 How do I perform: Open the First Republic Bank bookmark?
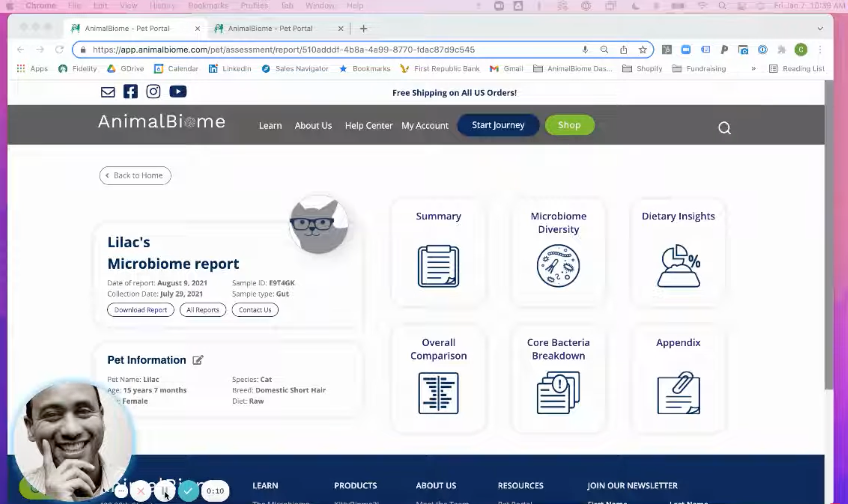(x=440, y=69)
